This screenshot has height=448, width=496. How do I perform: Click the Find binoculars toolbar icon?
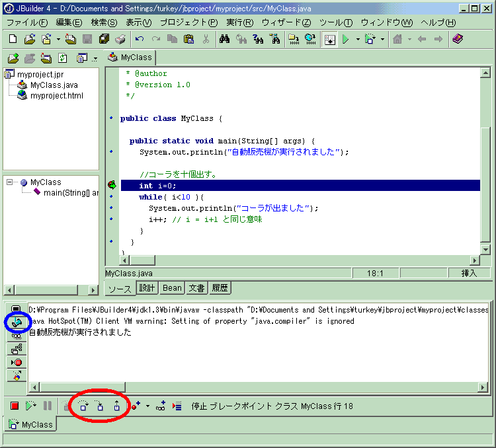[224, 39]
